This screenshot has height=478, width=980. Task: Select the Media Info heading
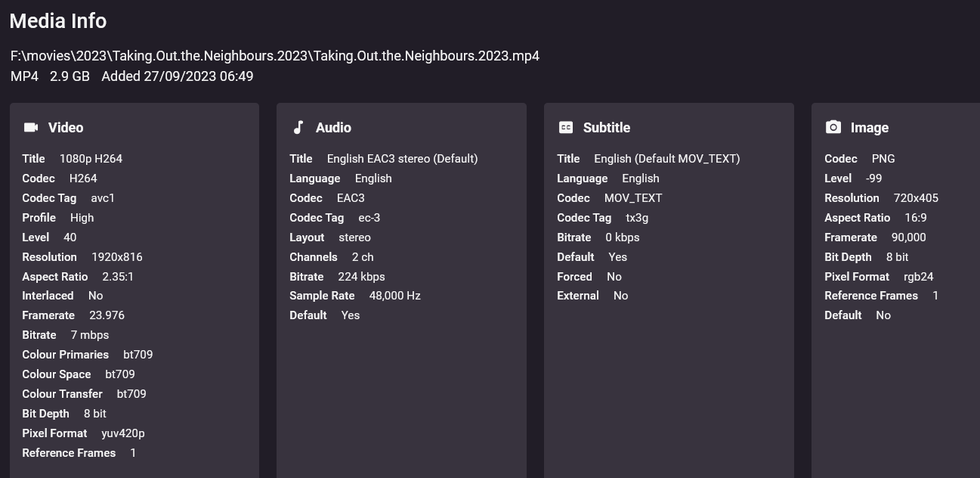(x=58, y=21)
